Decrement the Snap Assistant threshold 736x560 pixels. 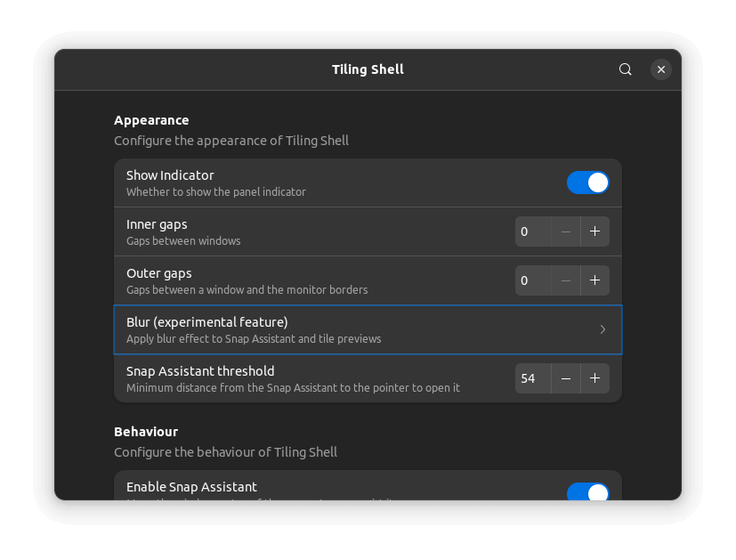click(566, 377)
